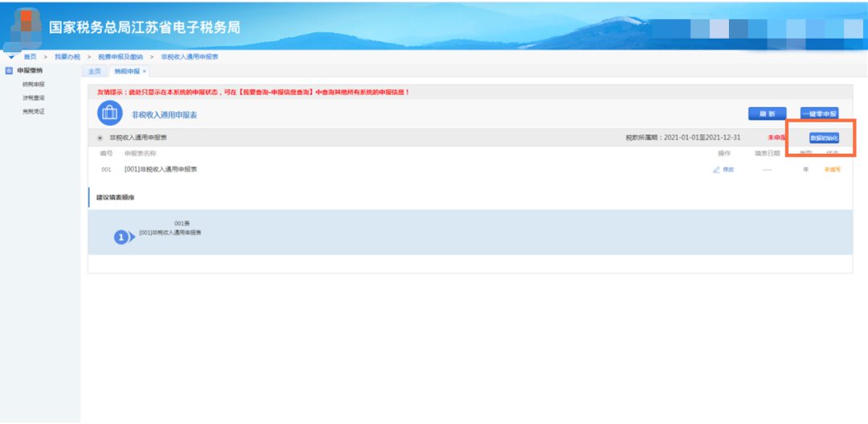Click the 数据初始化 button
Image resolution: width=868 pixels, height=424 pixels.
tap(824, 138)
